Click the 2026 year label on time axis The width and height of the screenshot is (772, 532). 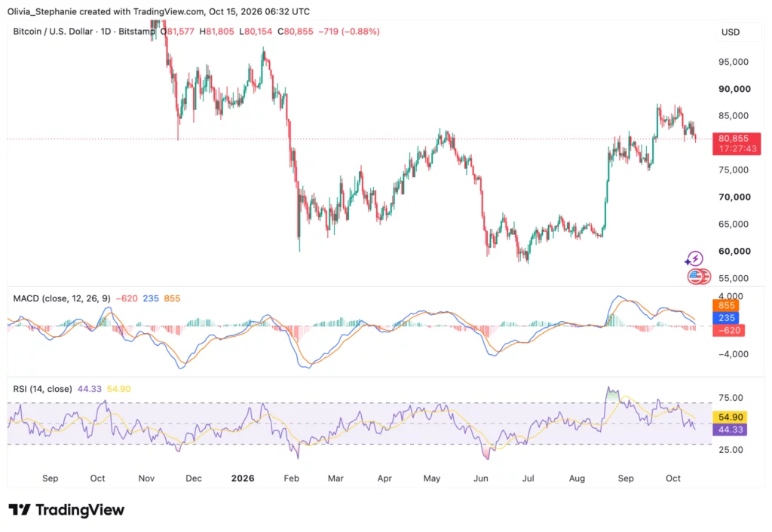[243, 478]
